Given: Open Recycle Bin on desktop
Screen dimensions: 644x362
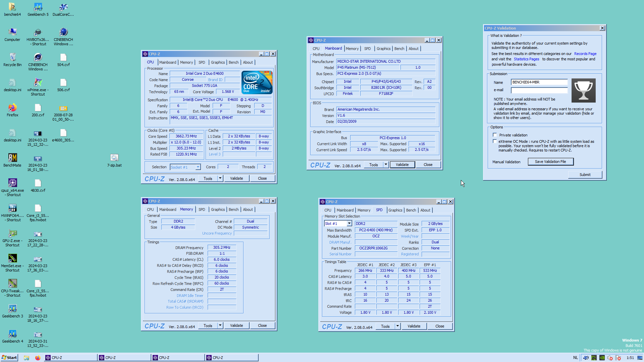Looking at the screenshot, I should pos(12,60).
